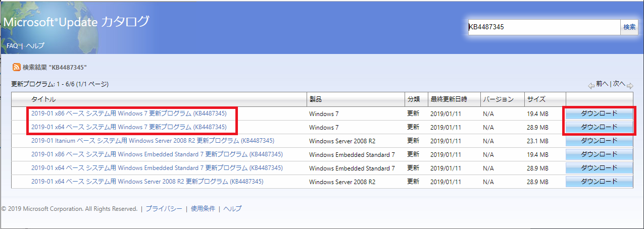Viewport: 644px width, 229px height.
Task: Click 更新プログラム: 1 - 6/6 count text
Action: 60,84
